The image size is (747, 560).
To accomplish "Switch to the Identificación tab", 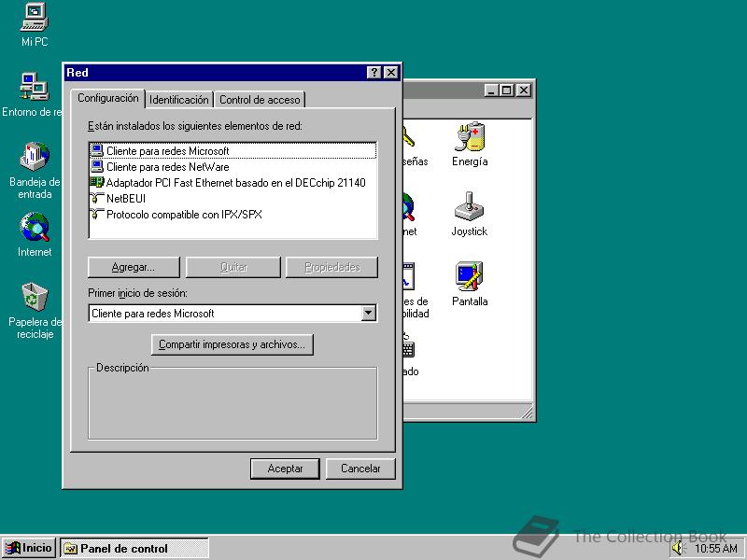I will click(178, 100).
